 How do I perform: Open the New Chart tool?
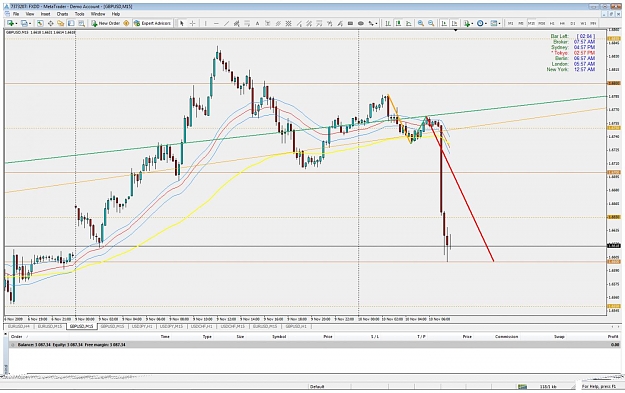coord(10,24)
